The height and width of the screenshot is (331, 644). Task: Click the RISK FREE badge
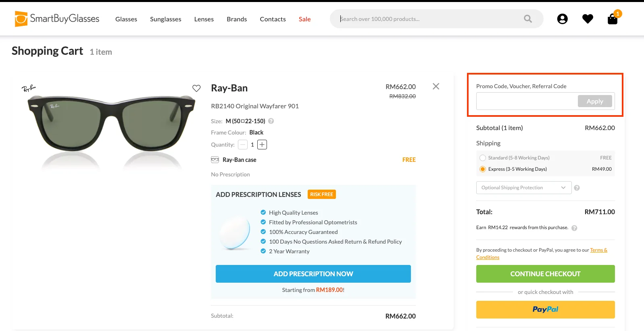322,194
